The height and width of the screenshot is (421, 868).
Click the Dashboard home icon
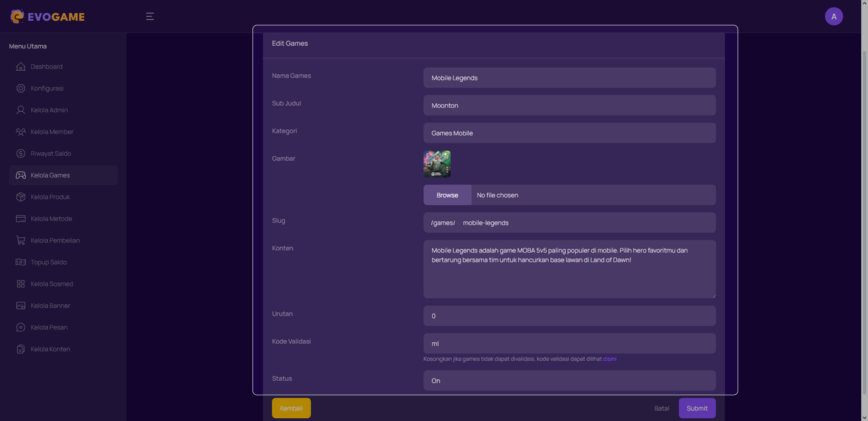(x=21, y=67)
